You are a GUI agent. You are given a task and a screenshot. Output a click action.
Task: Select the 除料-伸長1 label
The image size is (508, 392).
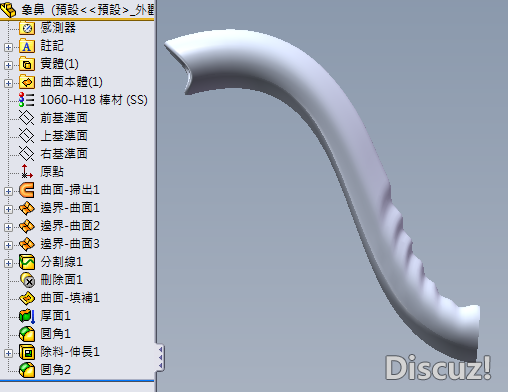[x=70, y=352]
